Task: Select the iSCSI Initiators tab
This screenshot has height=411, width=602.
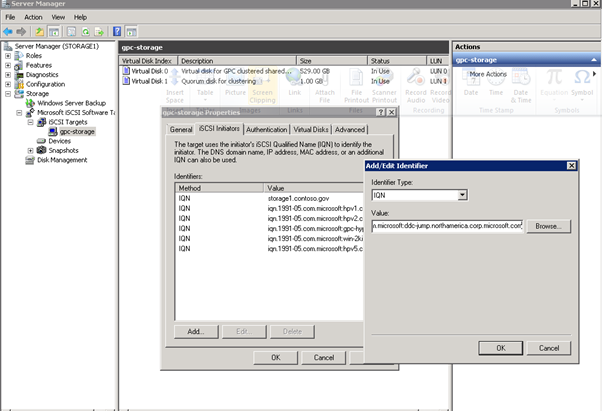Action: click(219, 129)
